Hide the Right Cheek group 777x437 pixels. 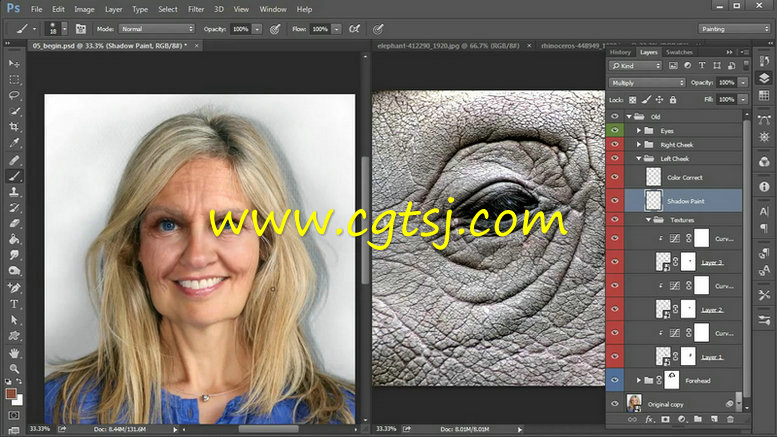614,144
